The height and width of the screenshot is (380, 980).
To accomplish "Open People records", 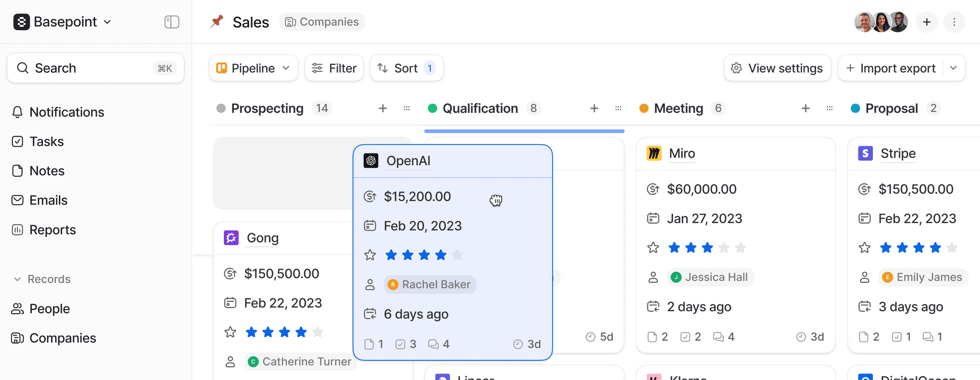I will (x=41, y=309).
